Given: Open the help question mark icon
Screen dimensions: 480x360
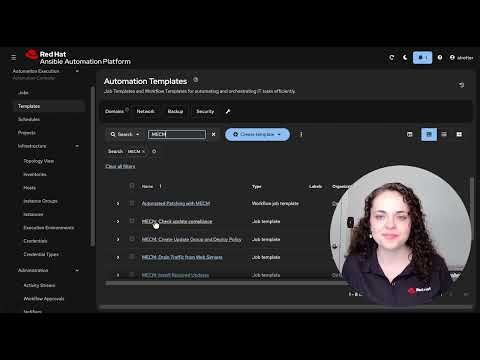Looking at the screenshot, I should click(x=440, y=58).
